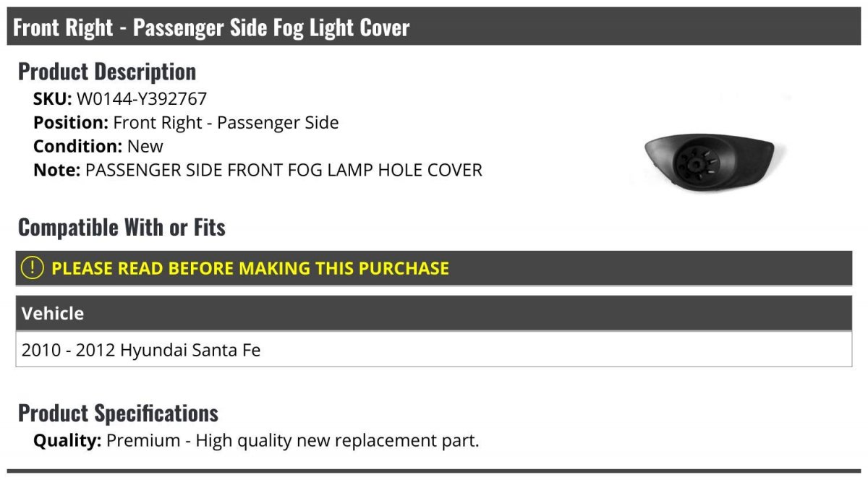The width and height of the screenshot is (868, 480).
Task: Click the Premium quality description text
Action: coord(293,440)
